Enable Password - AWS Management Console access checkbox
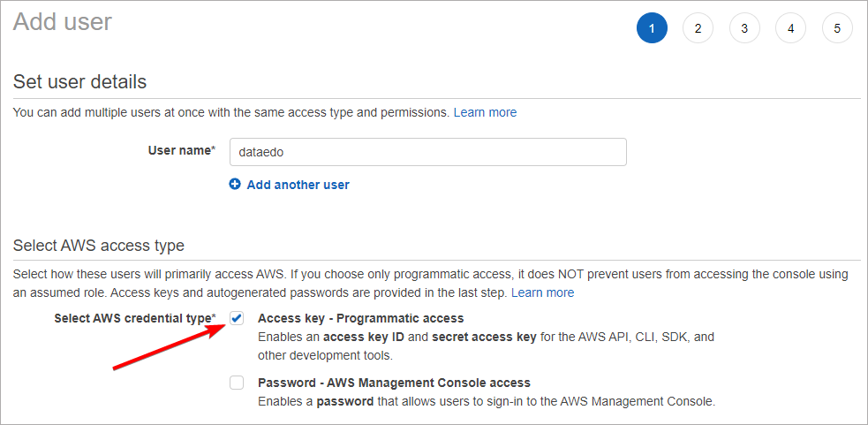 pyautogui.click(x=237, y=383)
